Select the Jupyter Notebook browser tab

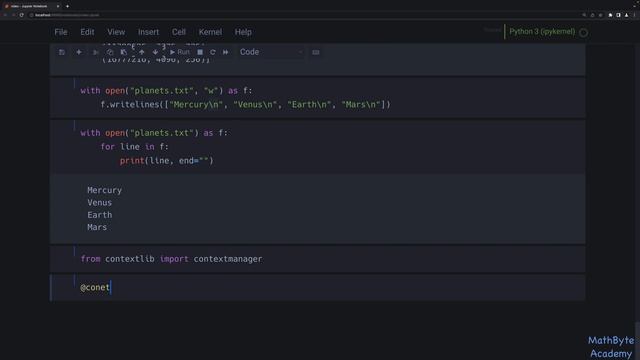pos(32,6)
